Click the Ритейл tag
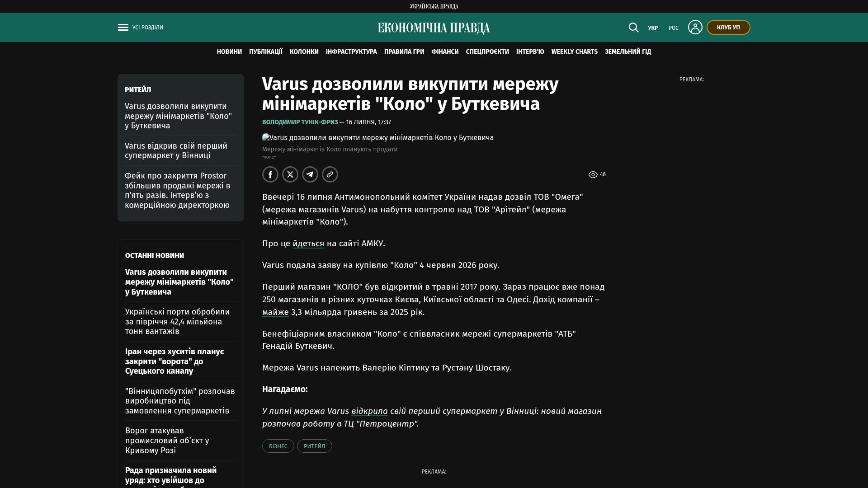 click(x=315, y=446)
